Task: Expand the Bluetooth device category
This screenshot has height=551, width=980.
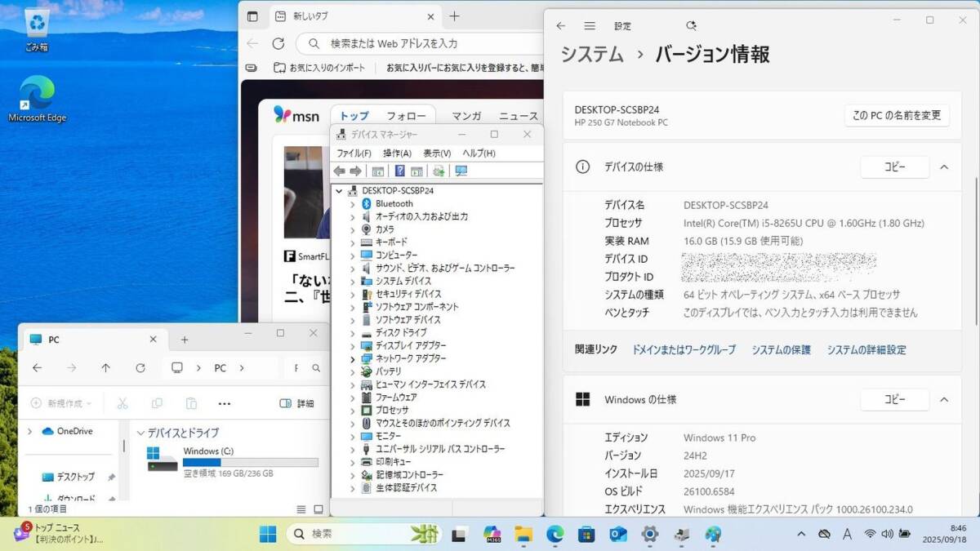Action: [353, 203]
